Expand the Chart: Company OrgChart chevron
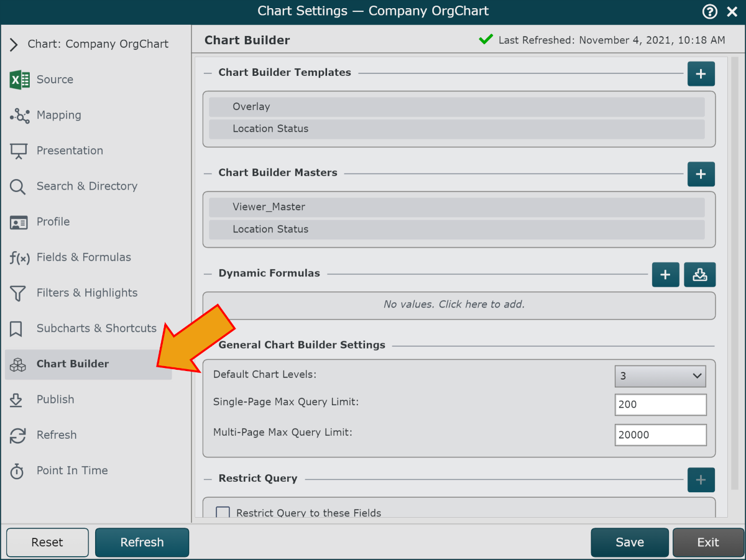746x560 pixels. click(x=14, y=45)
